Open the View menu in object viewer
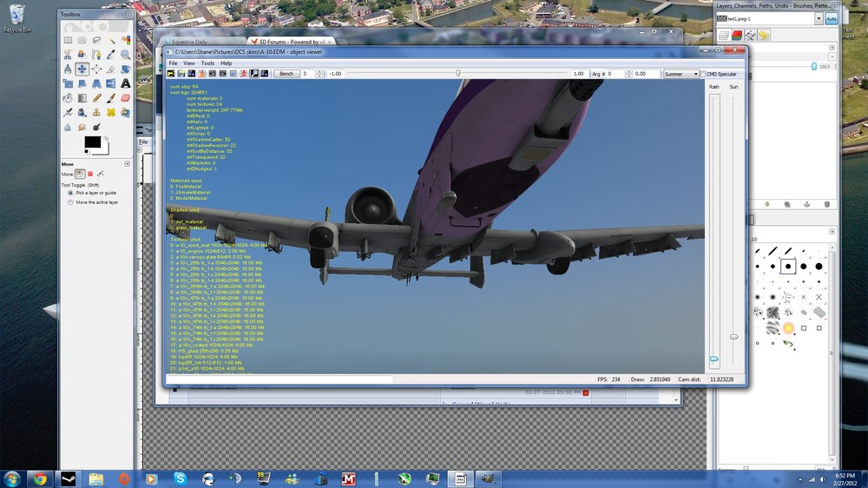The image size is (868, 488). (x=188, y=63)
